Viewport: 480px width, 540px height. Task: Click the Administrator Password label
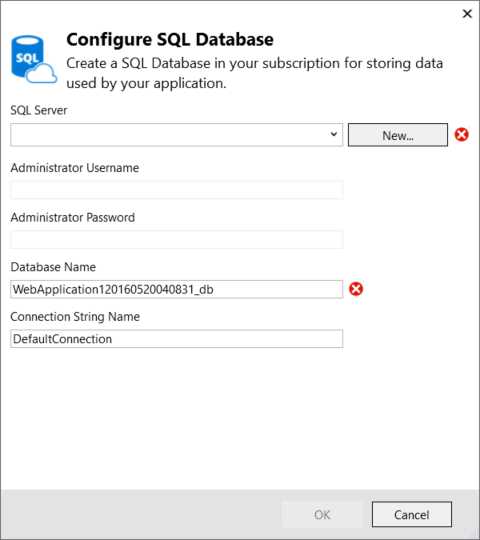(x=73, y=217)
